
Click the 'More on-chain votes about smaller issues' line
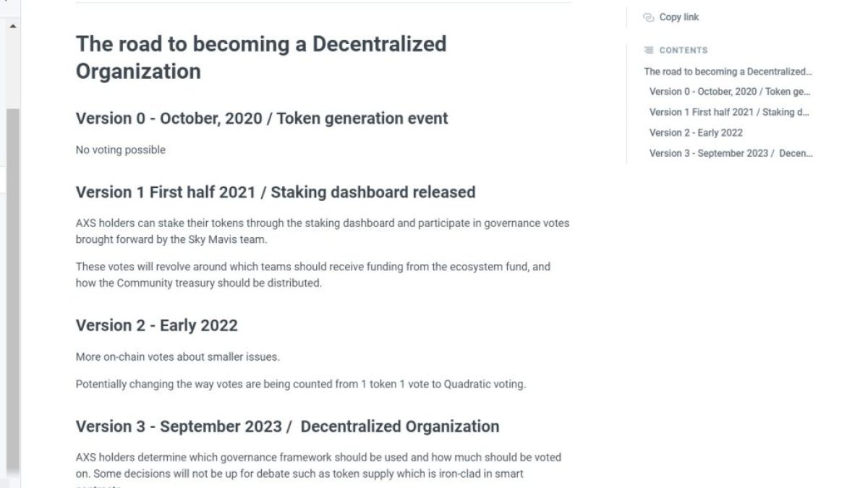pos(177,357)
